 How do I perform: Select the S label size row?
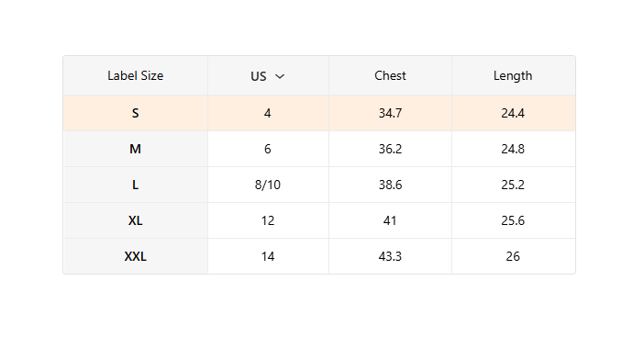click(319, 113)
